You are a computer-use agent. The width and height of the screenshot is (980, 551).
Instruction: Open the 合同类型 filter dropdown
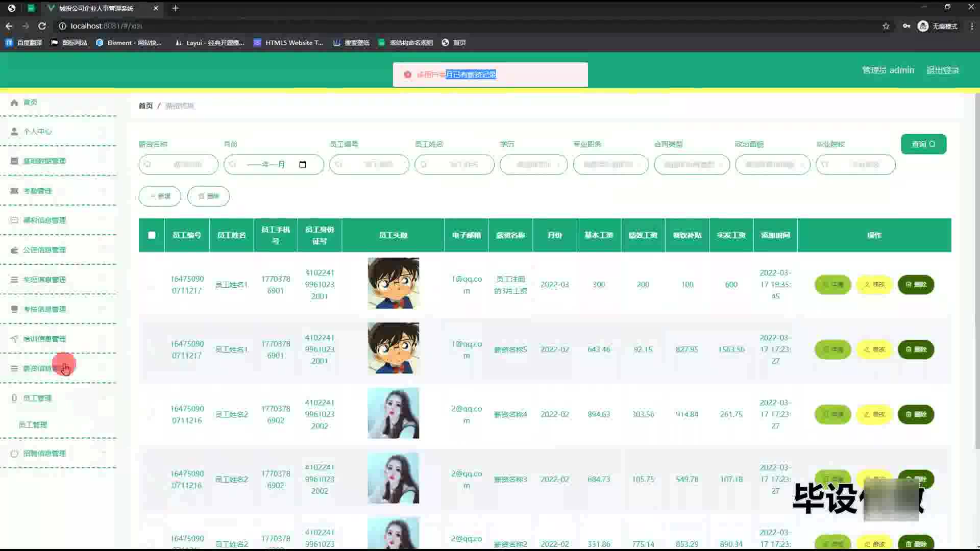[x=692, y=165]
